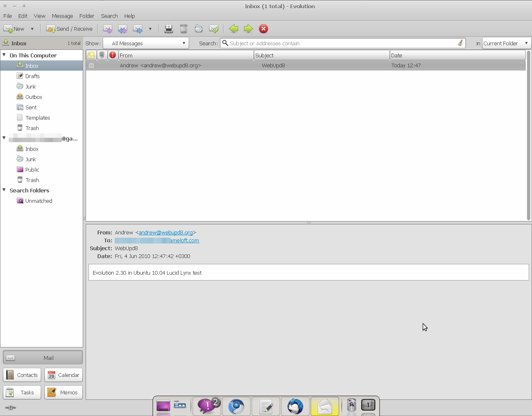The image size is (532, 416).
Task: Click the online/offline status icon
Action: (11, 408)
